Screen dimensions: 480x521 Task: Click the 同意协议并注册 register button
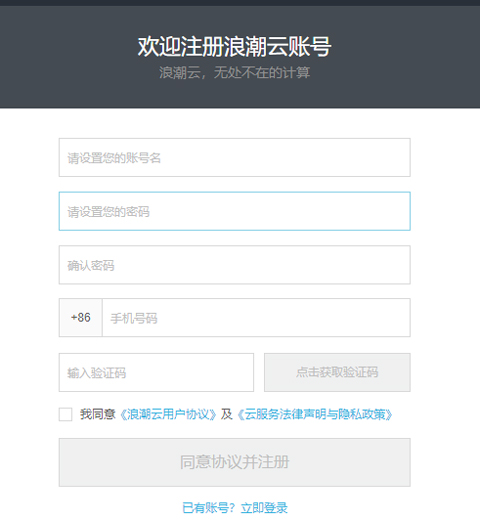click(x=235, y=462)
